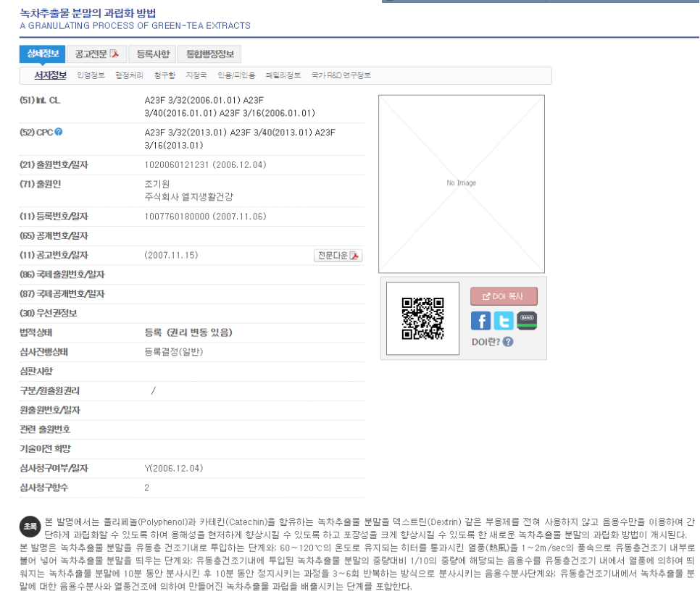Open the 상세정보 tab
The image size is (700, 607).
point(43,54)
